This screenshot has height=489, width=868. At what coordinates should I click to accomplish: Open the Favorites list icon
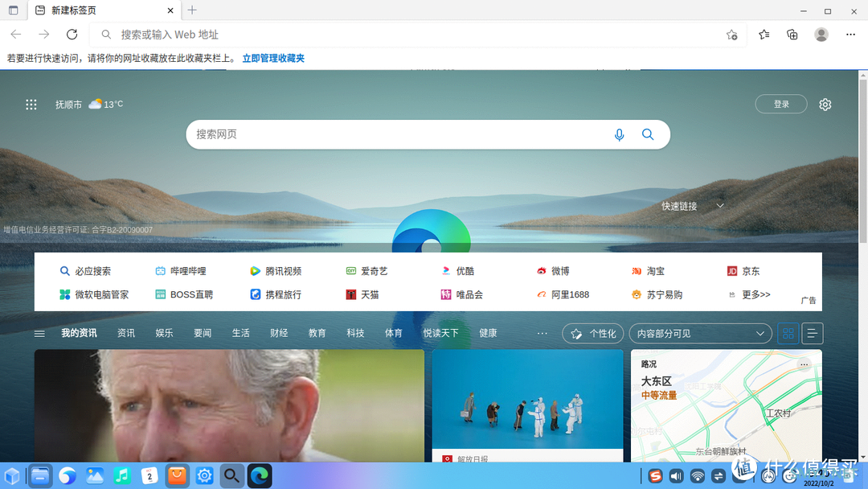[764, 35]
